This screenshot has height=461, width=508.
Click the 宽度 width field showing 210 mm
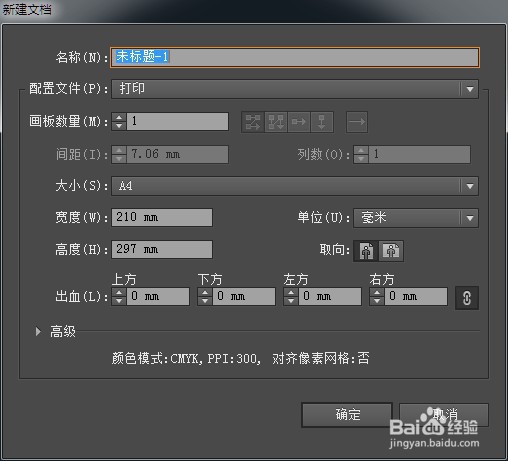point(162,217)
